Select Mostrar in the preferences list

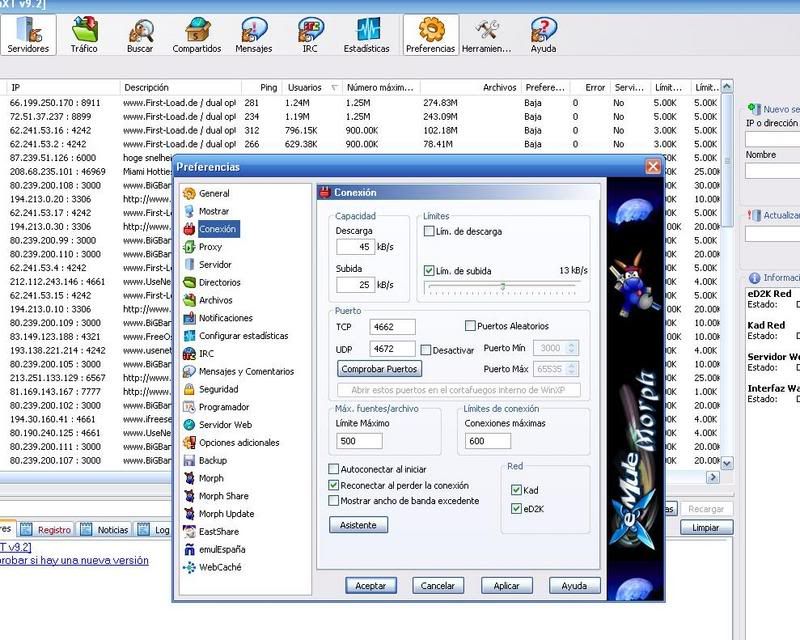click(206, 211)
